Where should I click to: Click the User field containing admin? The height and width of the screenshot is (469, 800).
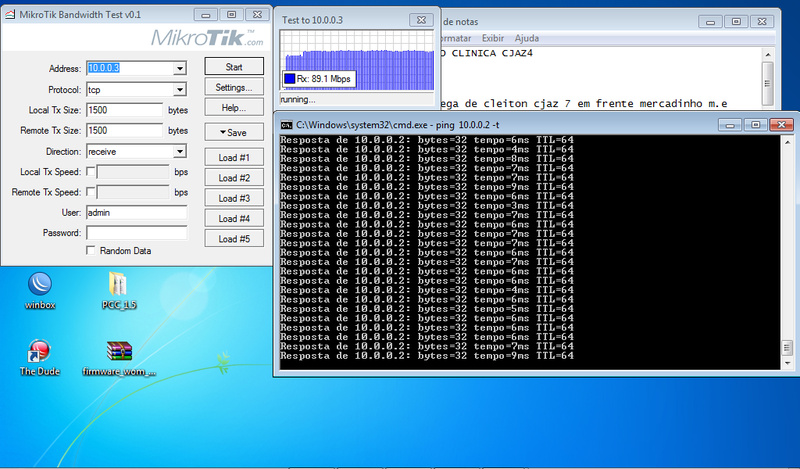137,212
